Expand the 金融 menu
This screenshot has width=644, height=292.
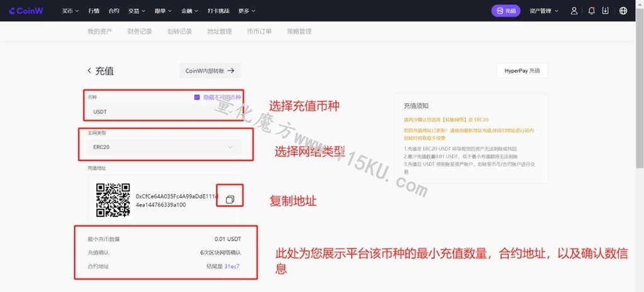tap(190, 11)
